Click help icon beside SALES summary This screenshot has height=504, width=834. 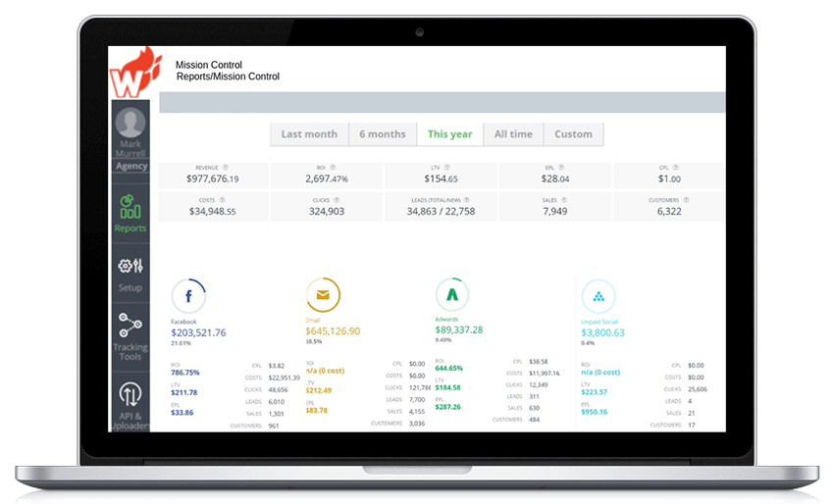click(564, 200)
